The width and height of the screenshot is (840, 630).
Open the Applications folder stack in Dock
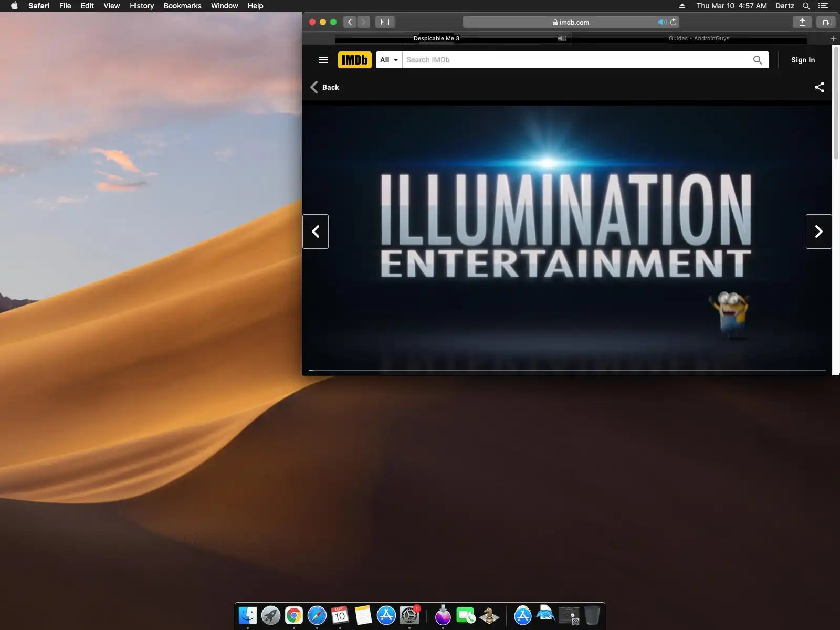pyautogui.click(x=523, y=615)
